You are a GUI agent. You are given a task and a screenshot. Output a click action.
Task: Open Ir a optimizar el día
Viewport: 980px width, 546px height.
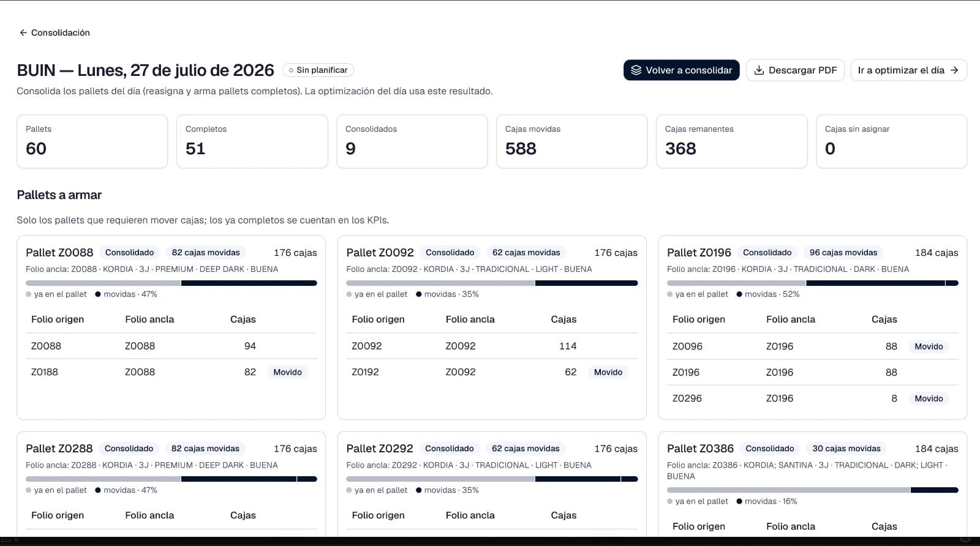click(908, 70)
